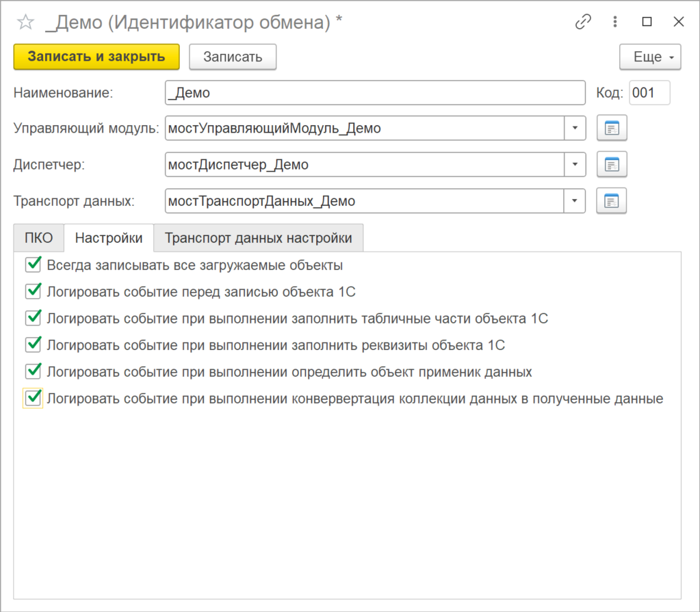
Task: Toggle logging for конвертация коллекции данных
Action: coord(34,398)
